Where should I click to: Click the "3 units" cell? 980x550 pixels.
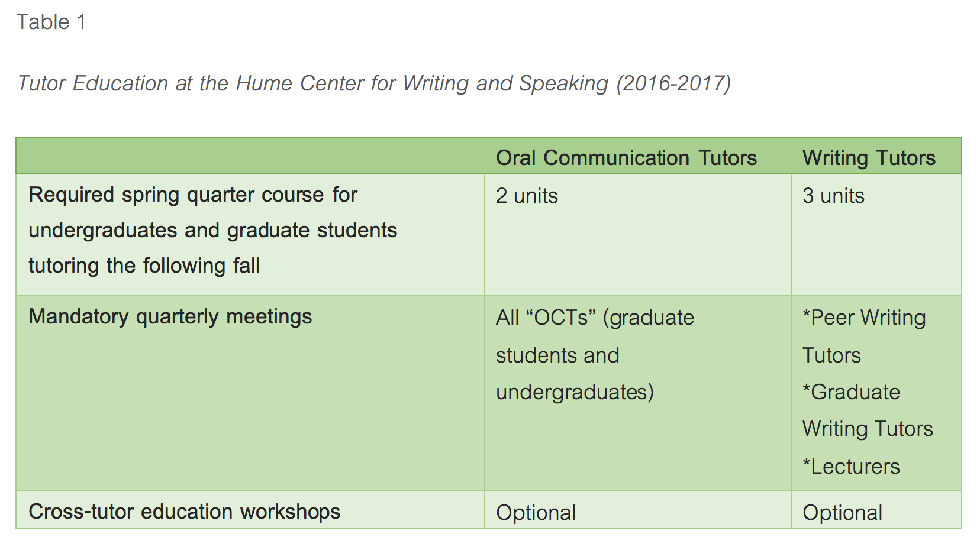[833, 196]
